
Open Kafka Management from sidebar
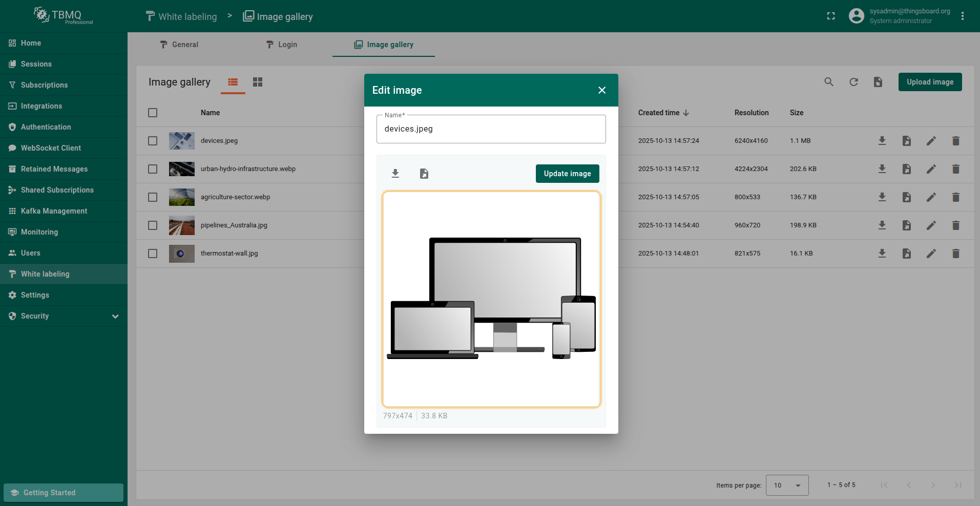pos(54,211)
